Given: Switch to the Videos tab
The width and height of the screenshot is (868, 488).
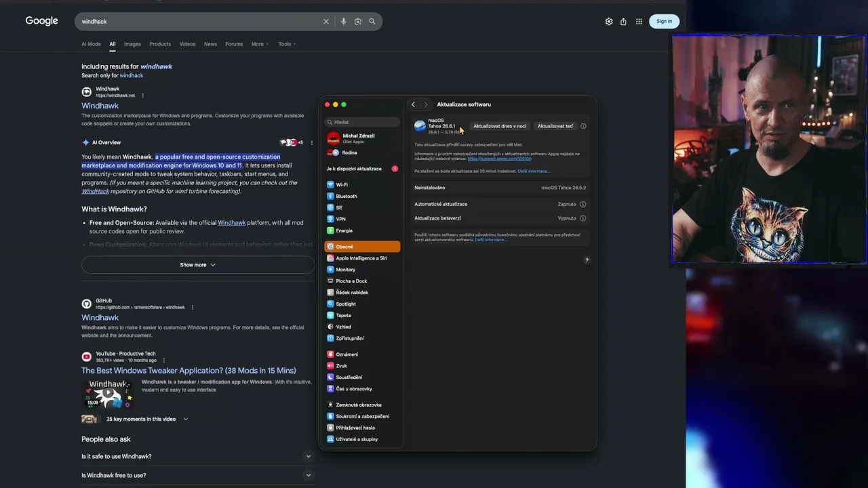Looking at the screenshot, I should coord(188,44).
